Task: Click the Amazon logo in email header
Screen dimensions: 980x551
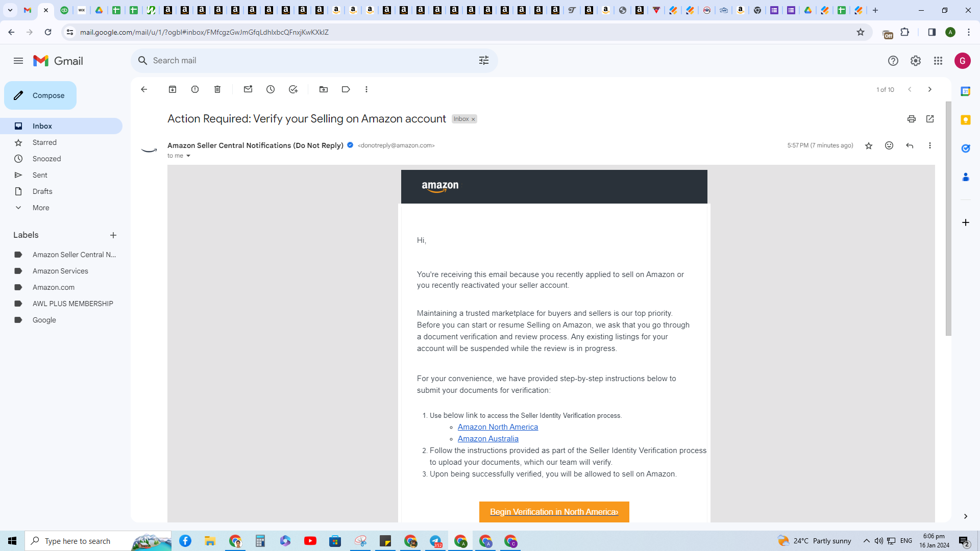Action: point(440,187)
